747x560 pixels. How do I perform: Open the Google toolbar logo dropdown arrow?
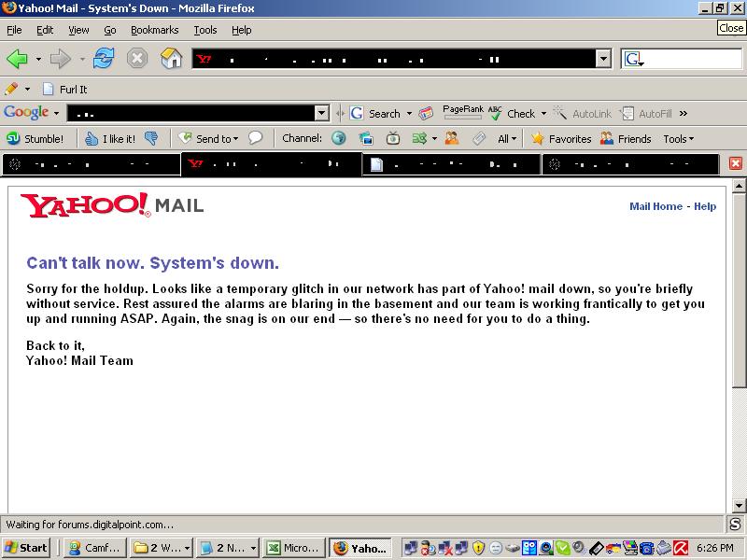point(56,113)
